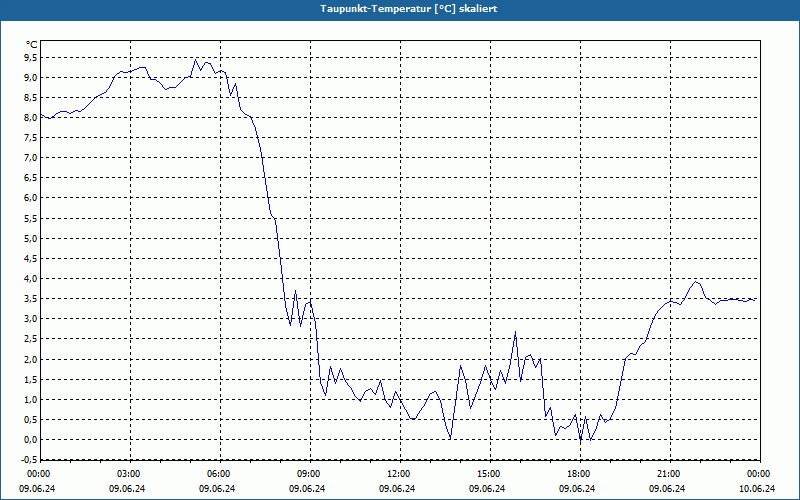Select the '3,0' y-axis value

click(31, 319)
